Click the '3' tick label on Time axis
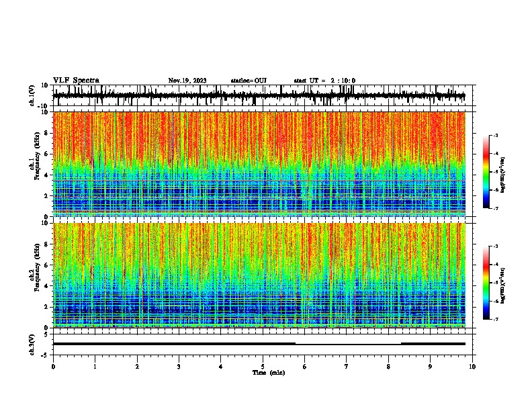 [179, 367]
